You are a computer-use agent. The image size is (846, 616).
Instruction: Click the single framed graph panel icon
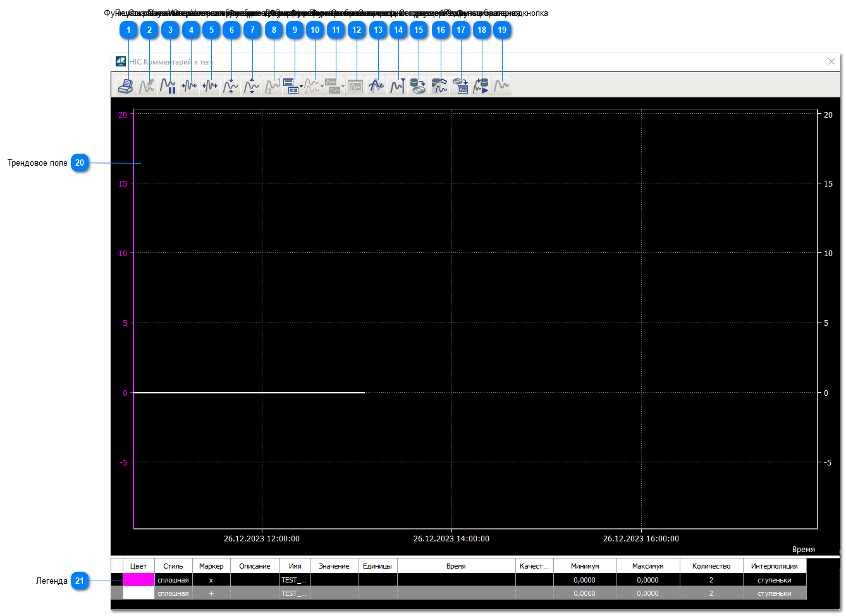[355, 86]
